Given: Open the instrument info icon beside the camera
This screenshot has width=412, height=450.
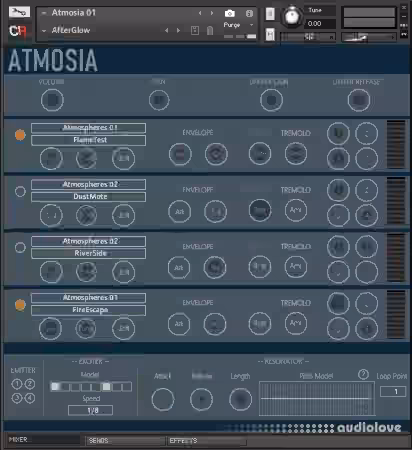Looking at the screenshot, I should coord(249,13).
